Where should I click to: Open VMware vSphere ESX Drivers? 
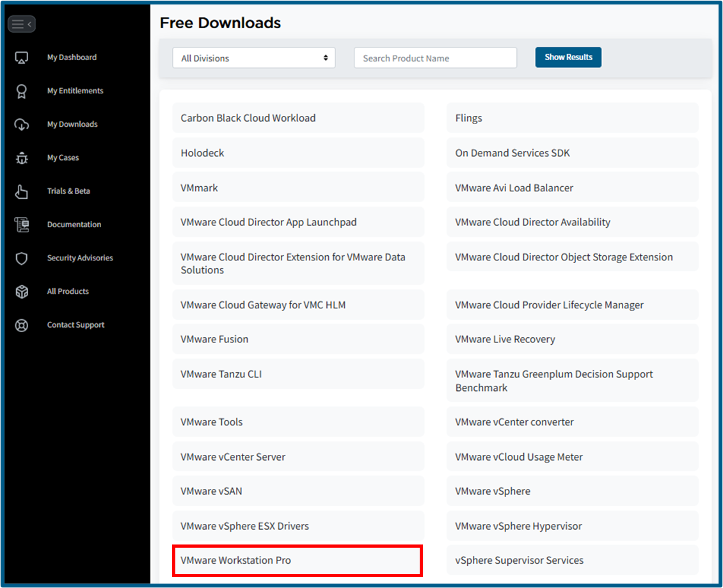[x=298, y=526]
